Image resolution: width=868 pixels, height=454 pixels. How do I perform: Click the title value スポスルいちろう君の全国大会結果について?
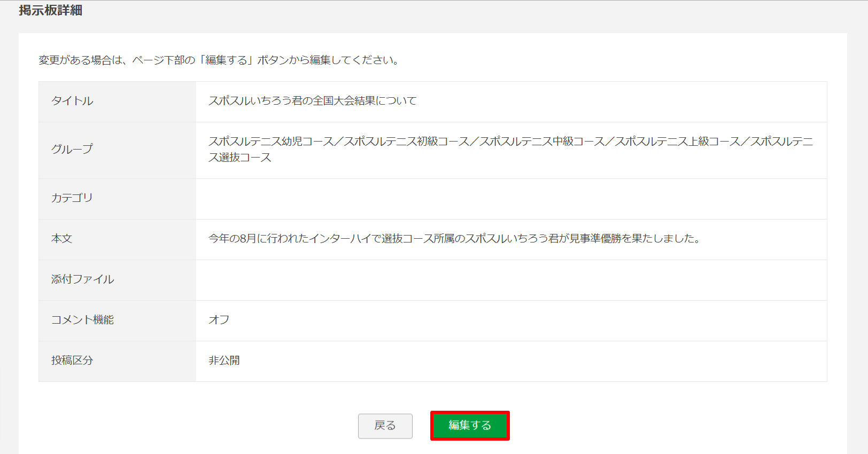[x=312, y=101]
